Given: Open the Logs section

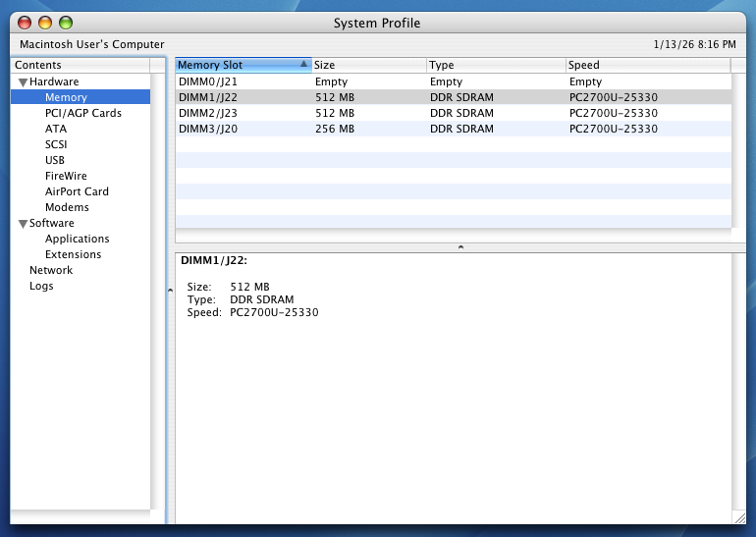Looking at the screenshot, I should coord(41,286).
